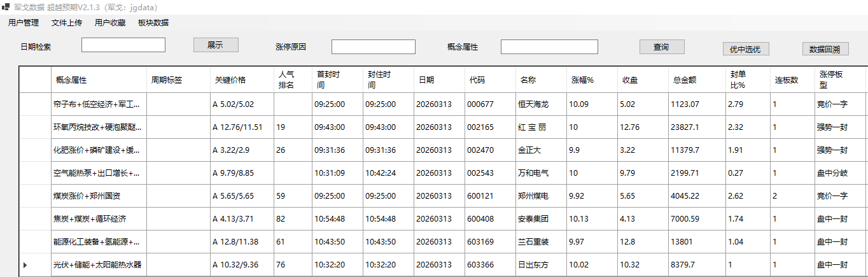Image resolution: width=868 pixels, height=277 pixels.
Task: Open the 用户管理 menu
Action: 24,23
